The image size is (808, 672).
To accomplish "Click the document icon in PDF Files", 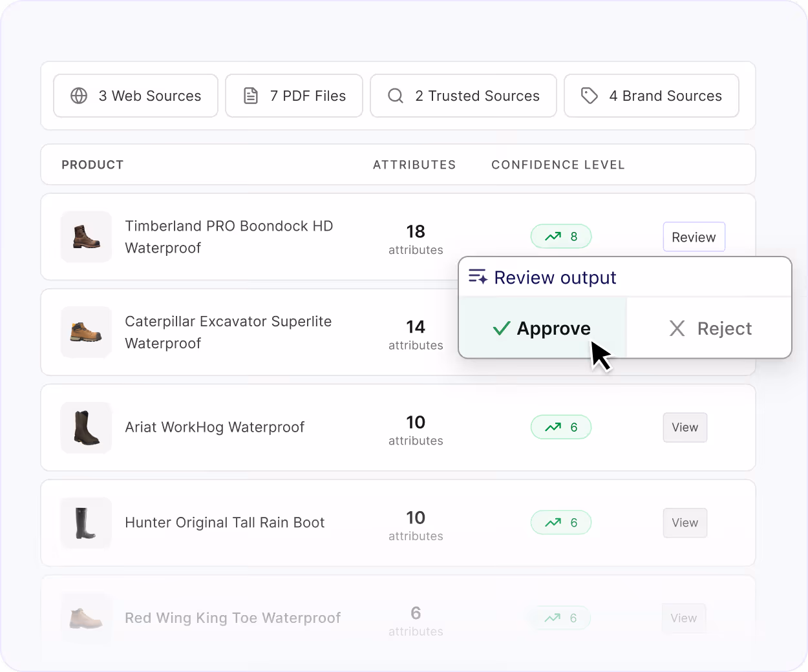I will [x=251, y=96].
